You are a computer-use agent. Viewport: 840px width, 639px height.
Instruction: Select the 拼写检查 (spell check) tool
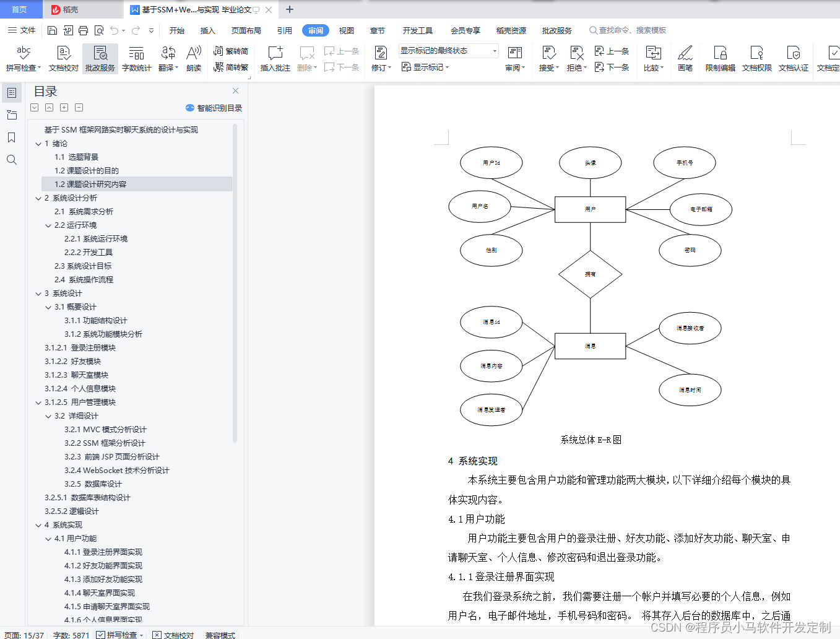click(23, 59)
